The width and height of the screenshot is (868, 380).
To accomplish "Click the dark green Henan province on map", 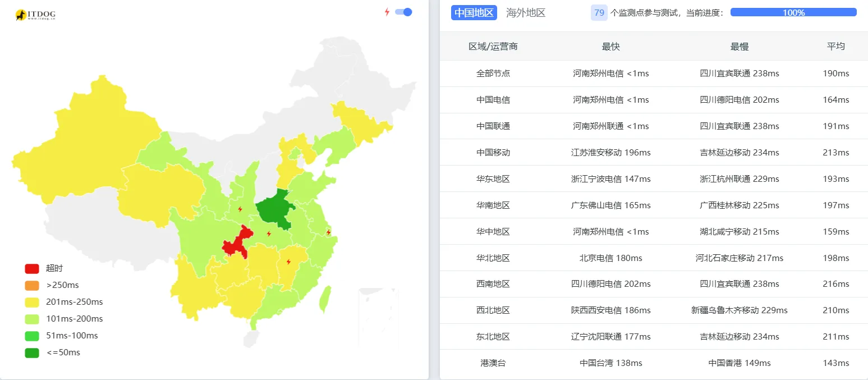I will pos(276,209).
